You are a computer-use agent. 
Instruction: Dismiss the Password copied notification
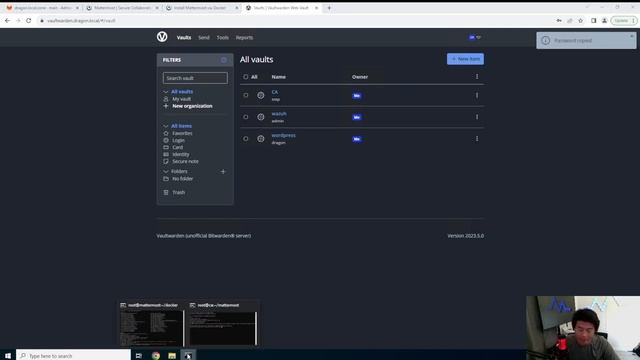(x=631, y=36)
